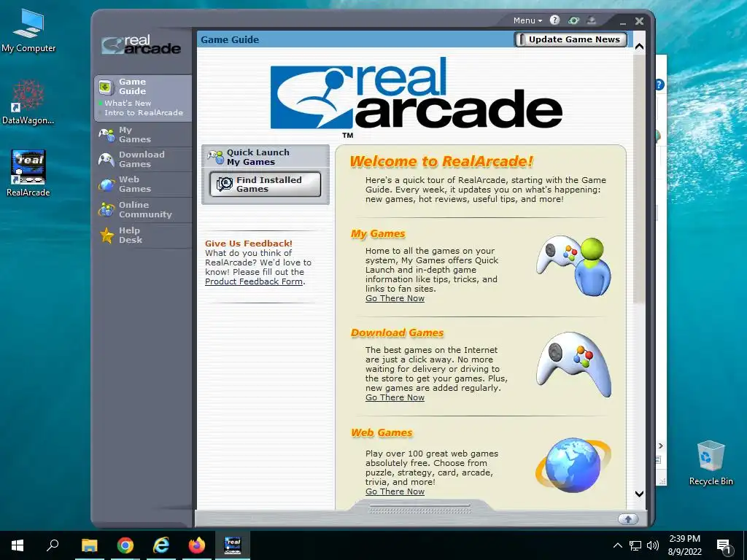Click the up-arrow button at bottom right of RealArcade

click(x=628, y=519)
